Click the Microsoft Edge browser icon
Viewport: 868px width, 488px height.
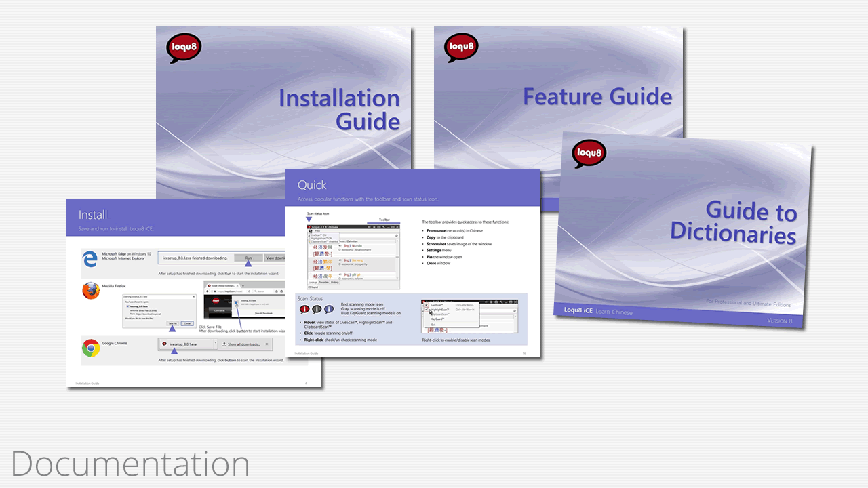click(x=90, y=259)
